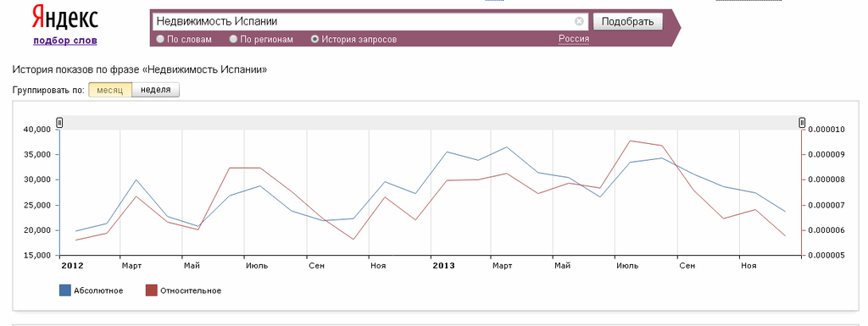
Task: Grab the left range handle above chart
Action: [60, 123]
